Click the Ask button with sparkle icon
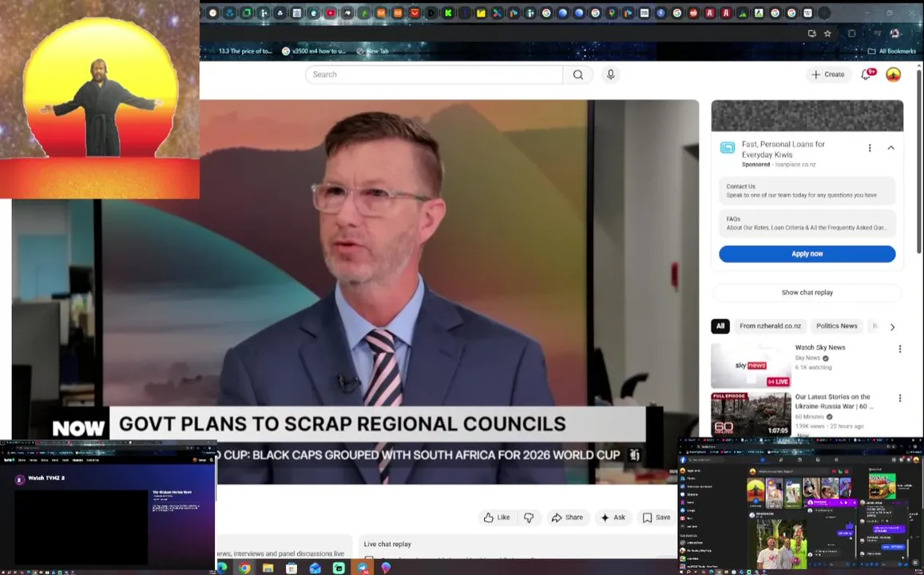 pyautogui.click(x=613, y=517)
